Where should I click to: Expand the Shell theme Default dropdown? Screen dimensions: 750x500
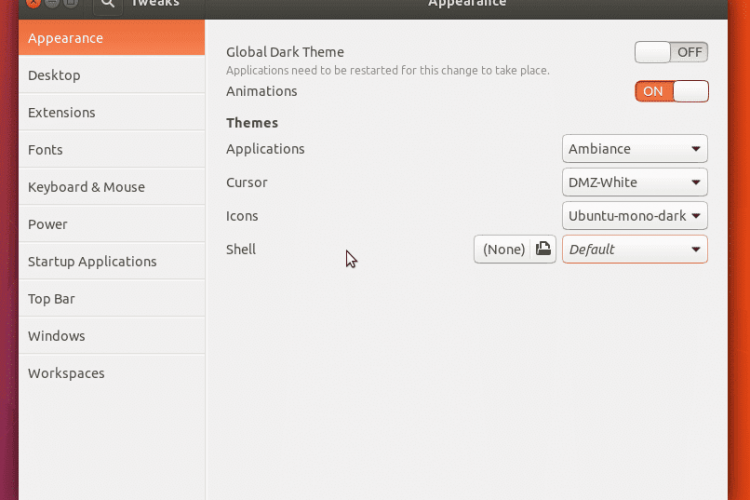tap(634, 249)
